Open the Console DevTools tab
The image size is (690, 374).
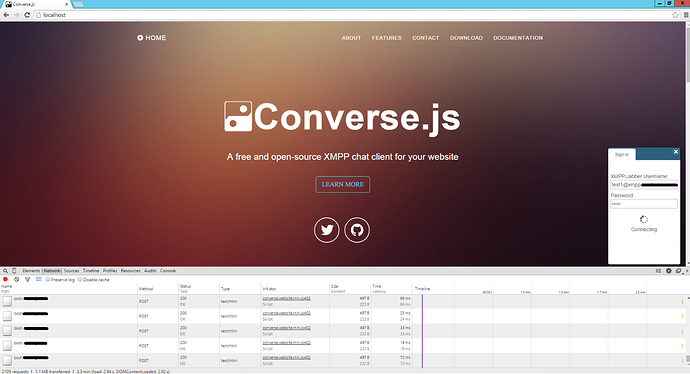point(168,271)
